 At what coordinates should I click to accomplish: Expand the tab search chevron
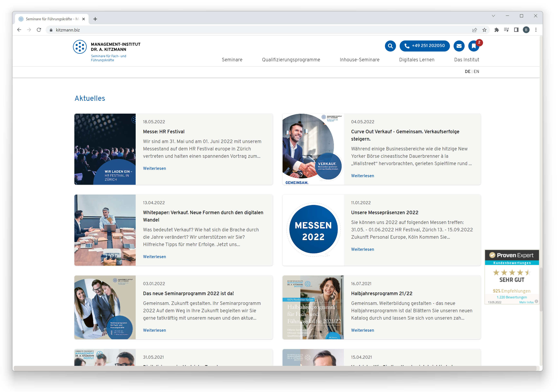pos(493,16)
